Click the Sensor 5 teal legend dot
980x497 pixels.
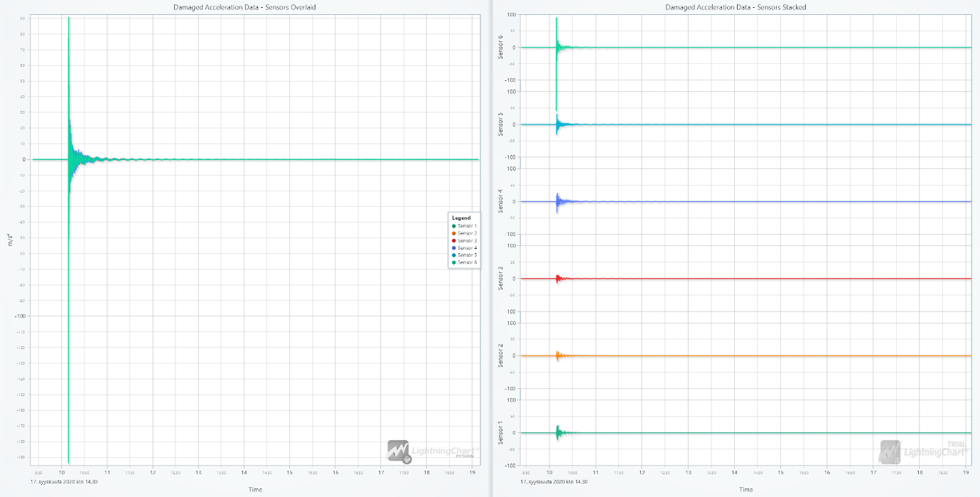(453, 255)
